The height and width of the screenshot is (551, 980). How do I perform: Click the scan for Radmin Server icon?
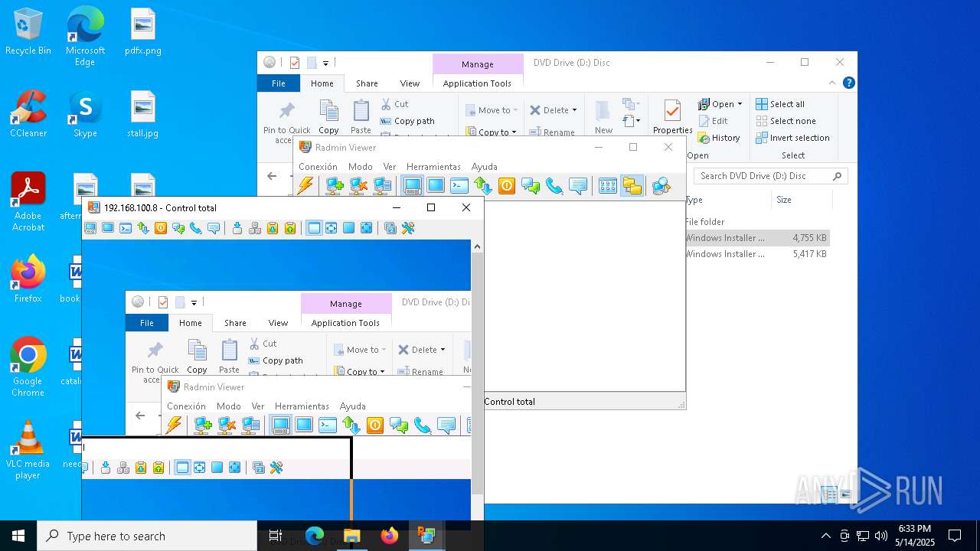[661, 186]
